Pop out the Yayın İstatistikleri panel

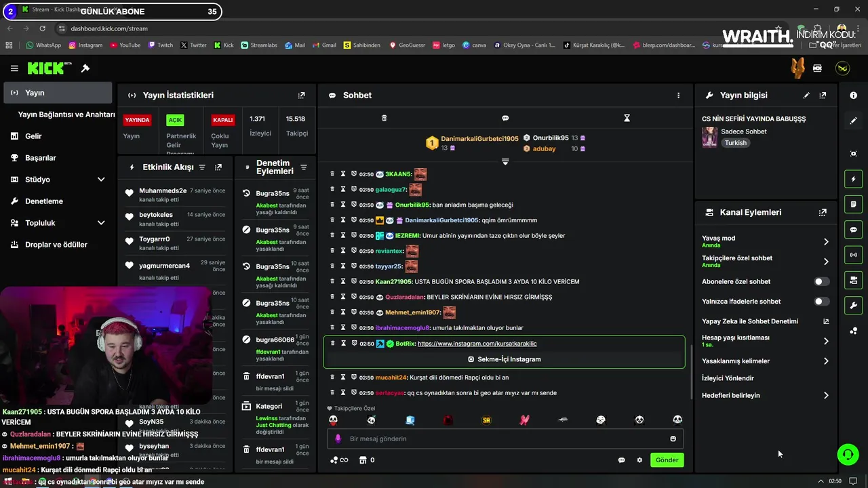302,96
